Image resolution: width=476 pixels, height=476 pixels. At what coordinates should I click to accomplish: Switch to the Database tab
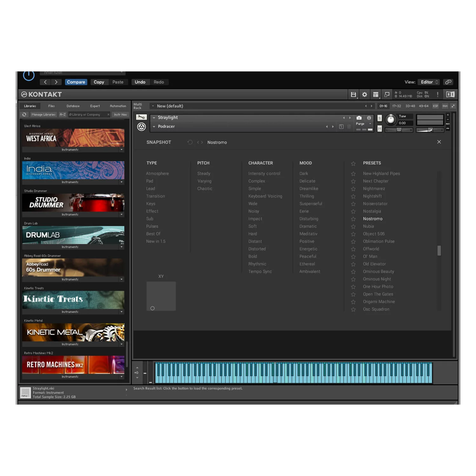(73, 106)
